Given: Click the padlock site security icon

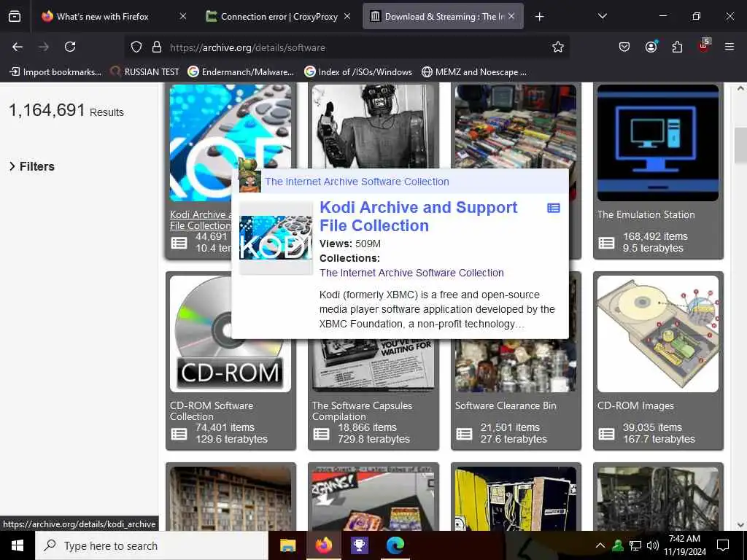Looking at the screenshot, I should tap(157, 47).
